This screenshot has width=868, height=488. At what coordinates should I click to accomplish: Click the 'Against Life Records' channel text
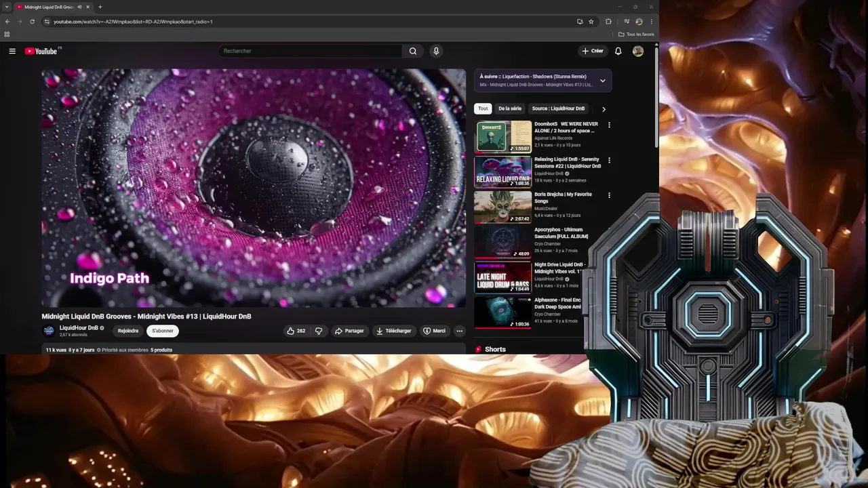pyautogui.click(x=553, y=138)
